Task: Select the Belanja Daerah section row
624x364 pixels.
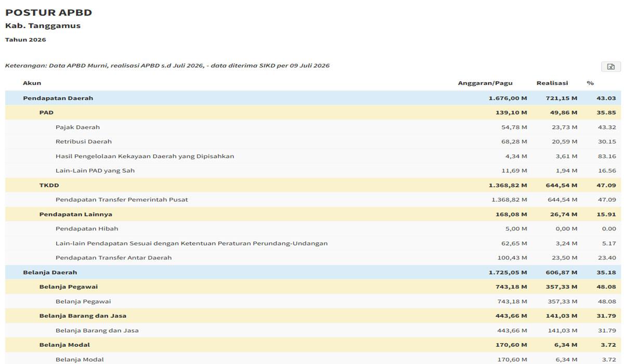Action: tap(313, 272)
